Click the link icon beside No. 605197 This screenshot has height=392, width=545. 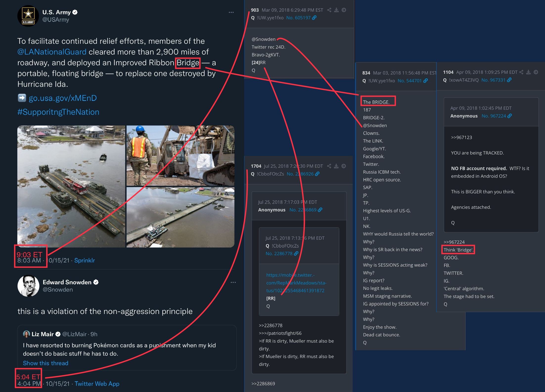point(314,18)
